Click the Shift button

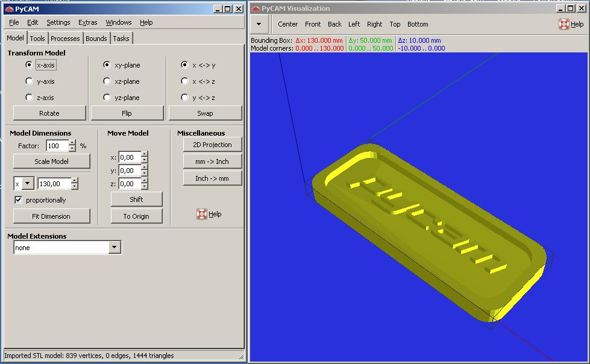[x=136, y=199]
